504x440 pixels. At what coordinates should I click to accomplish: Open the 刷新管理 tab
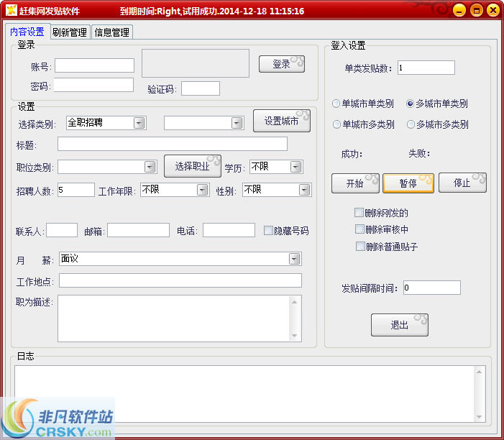point(70,32)
